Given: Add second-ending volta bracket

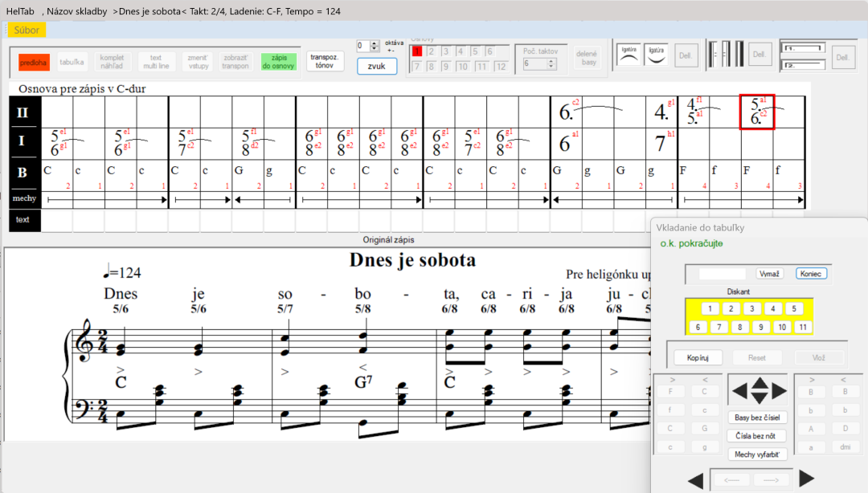Looking at the screenshot, I should point(803,65).
